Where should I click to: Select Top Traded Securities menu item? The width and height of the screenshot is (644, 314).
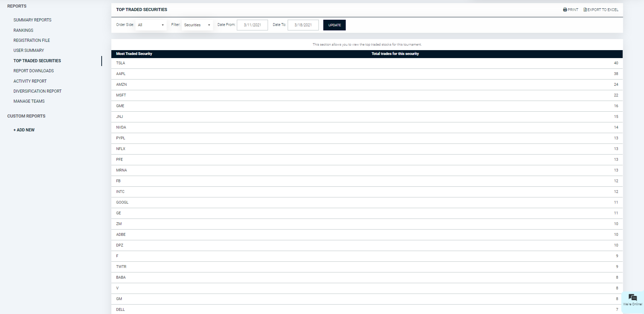click(x=37, y=61)
